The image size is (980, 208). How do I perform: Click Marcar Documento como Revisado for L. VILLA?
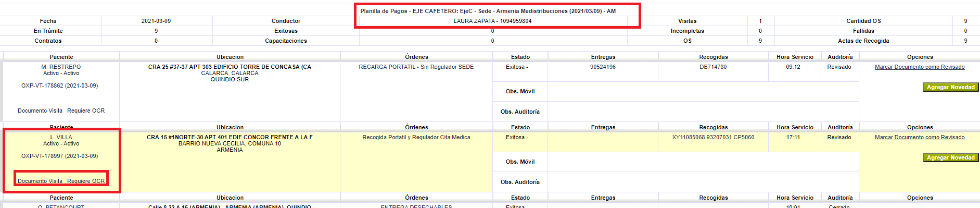pyautogui.click(x=920, y=137)
